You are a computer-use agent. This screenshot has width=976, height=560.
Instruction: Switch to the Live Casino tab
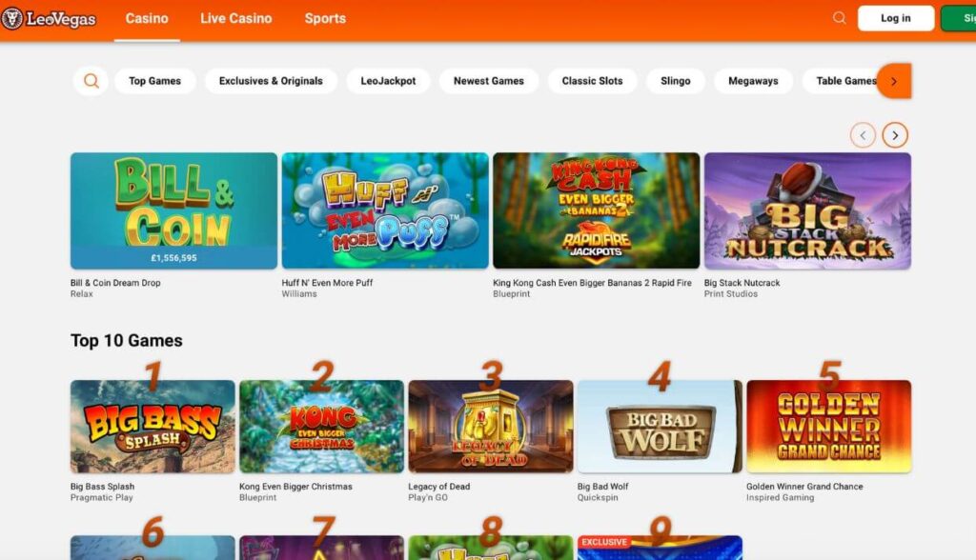pyautogui.click(x=236, y=19)
